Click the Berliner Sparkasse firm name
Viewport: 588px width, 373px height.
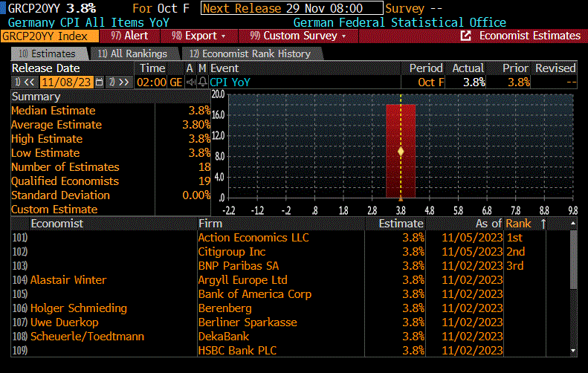click(x=248, y=322)
